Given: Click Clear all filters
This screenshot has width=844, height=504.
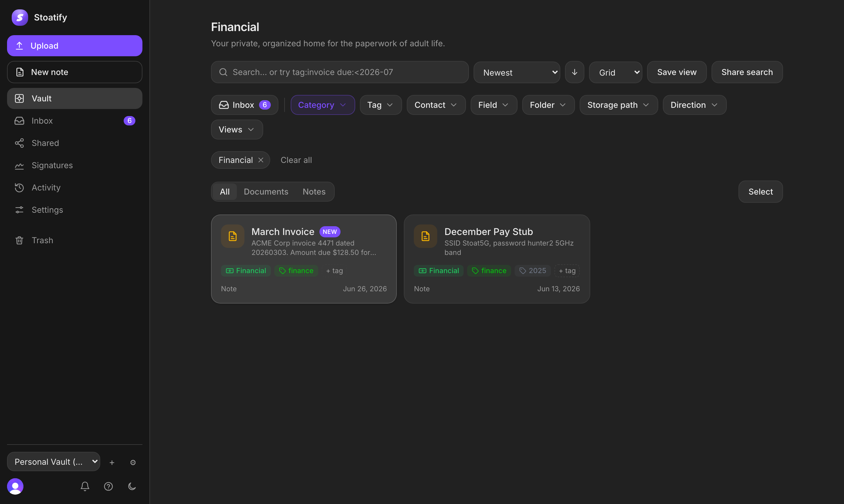Looking at the screenshot, I should pos(296,160).
